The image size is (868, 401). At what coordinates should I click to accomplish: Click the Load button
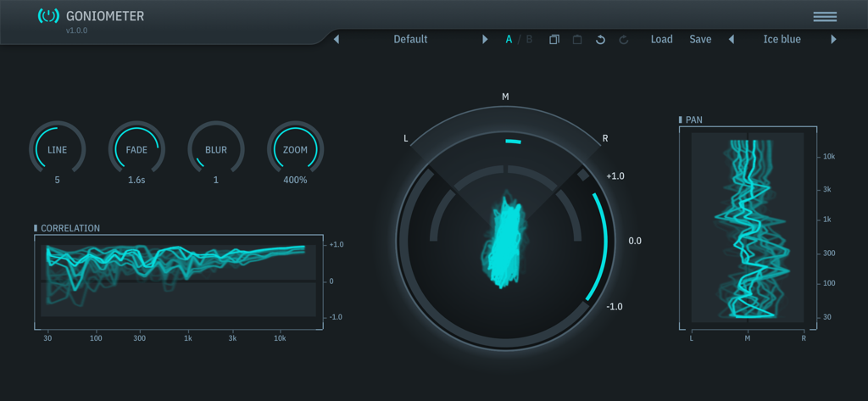[x=661, y=40]
